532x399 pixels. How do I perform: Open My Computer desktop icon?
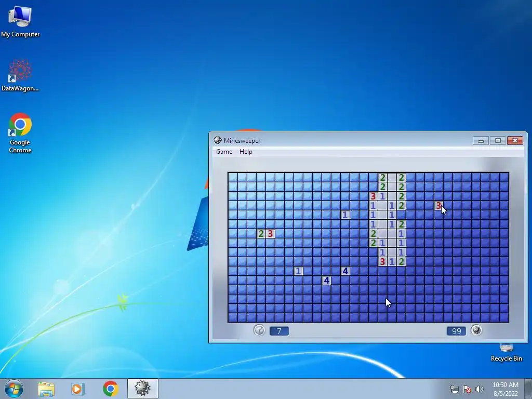20,22
